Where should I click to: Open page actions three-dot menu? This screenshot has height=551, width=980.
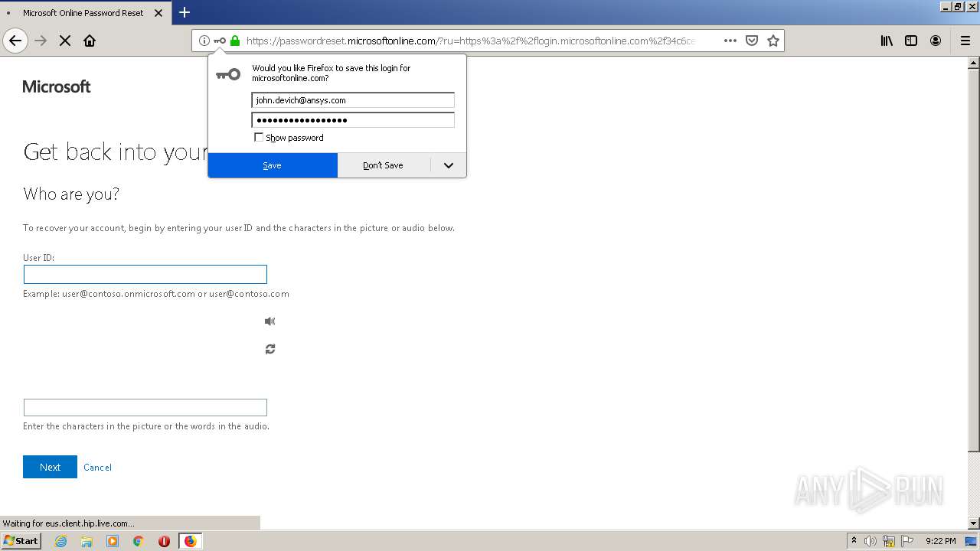(x=730, y=41)
